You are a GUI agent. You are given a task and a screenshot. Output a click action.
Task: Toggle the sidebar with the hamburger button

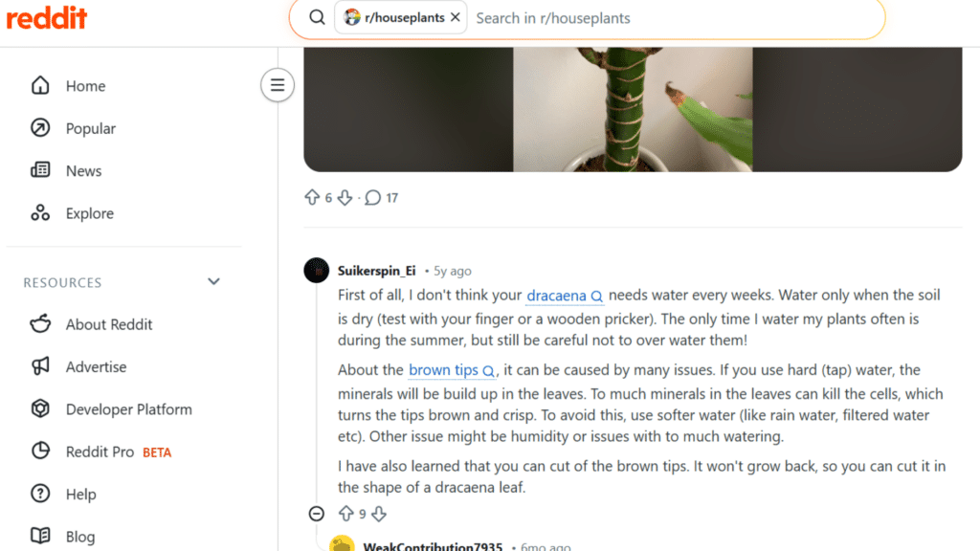tap(278, 85)
